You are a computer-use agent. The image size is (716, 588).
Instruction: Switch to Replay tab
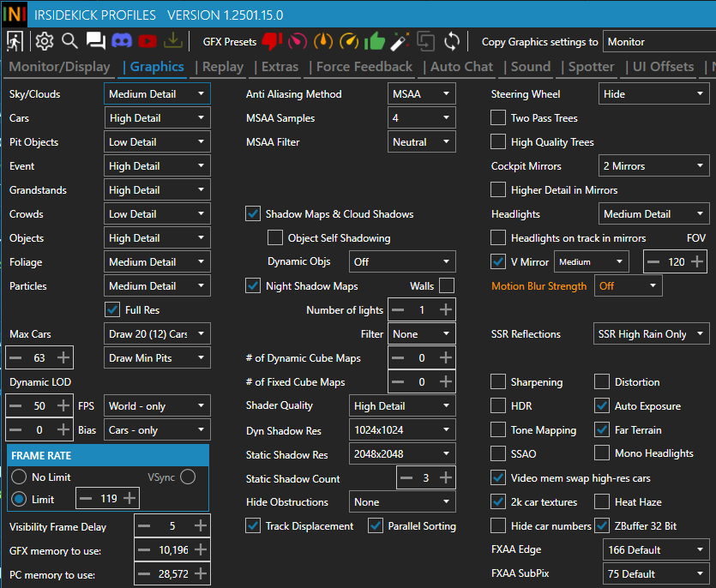(223, 67)
